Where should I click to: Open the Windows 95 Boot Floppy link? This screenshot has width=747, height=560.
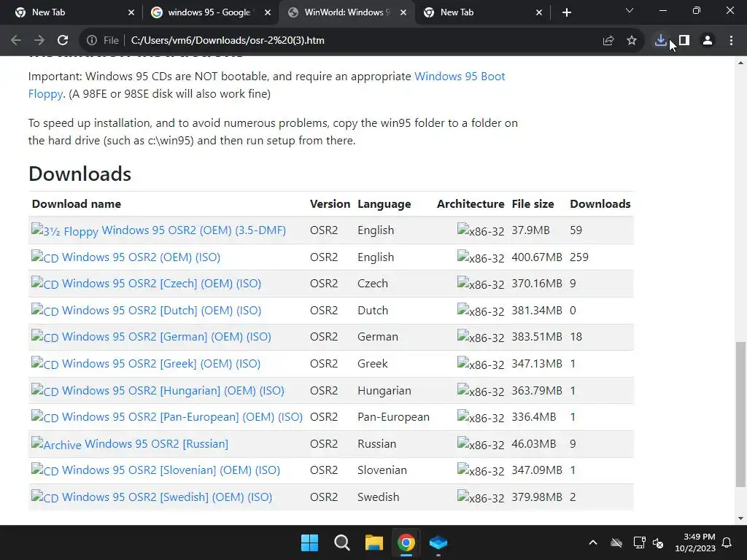pos(460,77)
